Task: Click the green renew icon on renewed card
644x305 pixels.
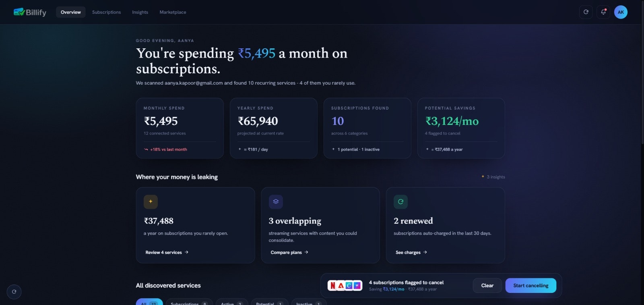Action: point(400,201)
